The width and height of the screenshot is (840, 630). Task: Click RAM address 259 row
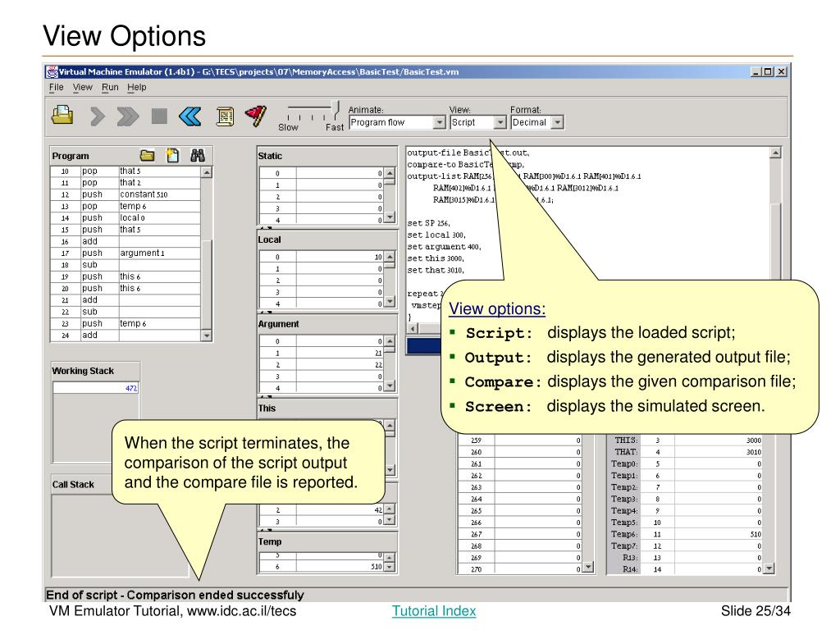point(519,441)
